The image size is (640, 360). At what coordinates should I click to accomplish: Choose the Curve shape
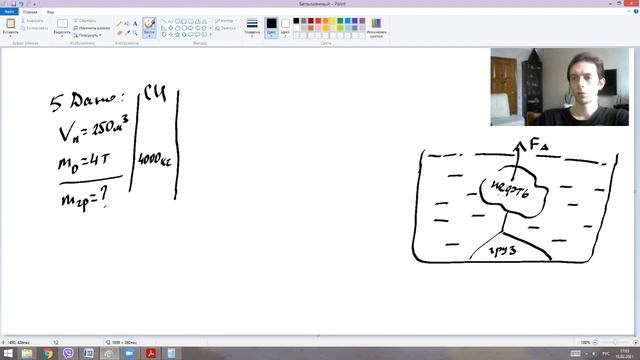click(171, 21)
